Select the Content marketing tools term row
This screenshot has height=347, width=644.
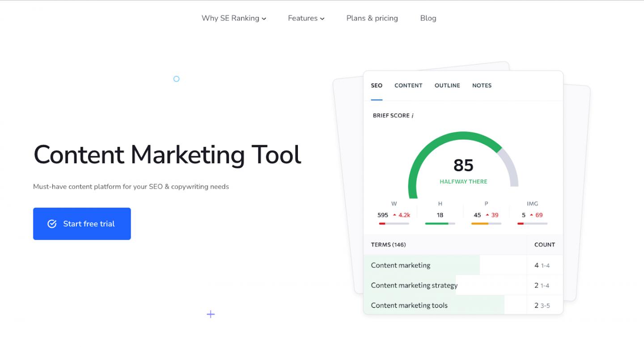point(409,305)
